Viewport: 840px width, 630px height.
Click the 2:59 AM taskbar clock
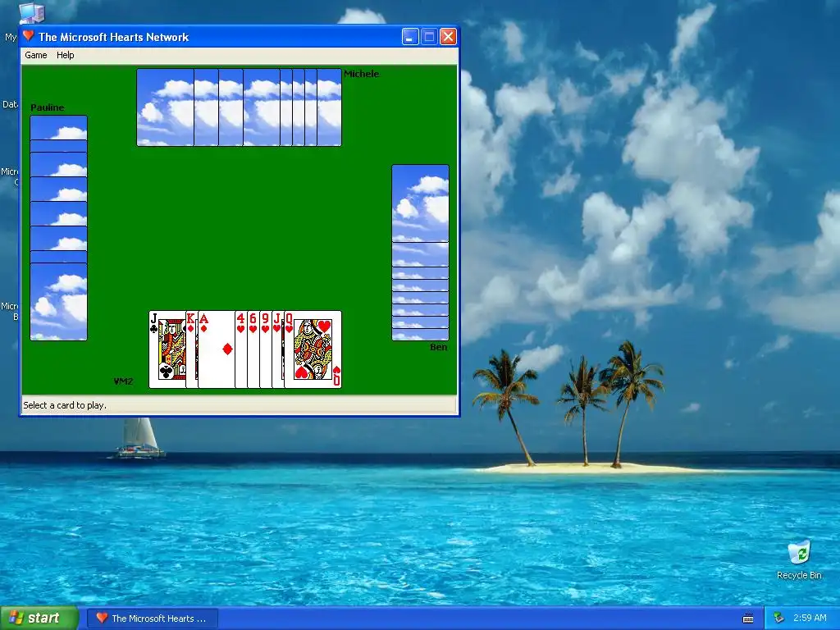pyautogui.click(x=810, y=618)
